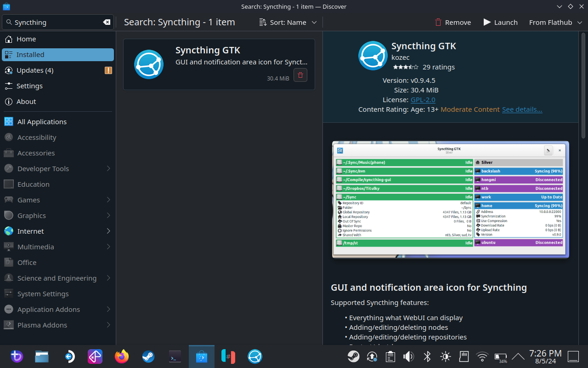The width and height of the screenshot is (588, 368).
Task: Click the System Settings category icon
Action: point(9,293)
